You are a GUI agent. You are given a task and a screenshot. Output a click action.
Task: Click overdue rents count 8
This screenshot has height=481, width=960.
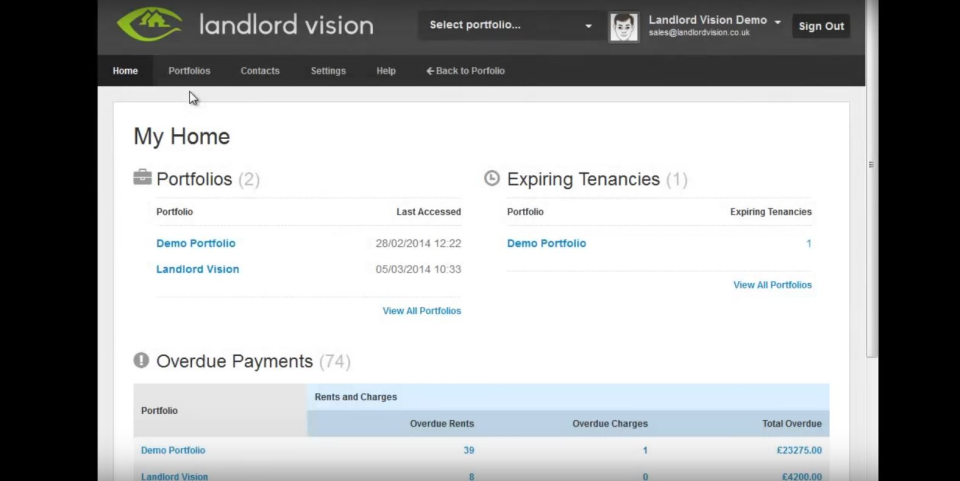pos(471,476)
